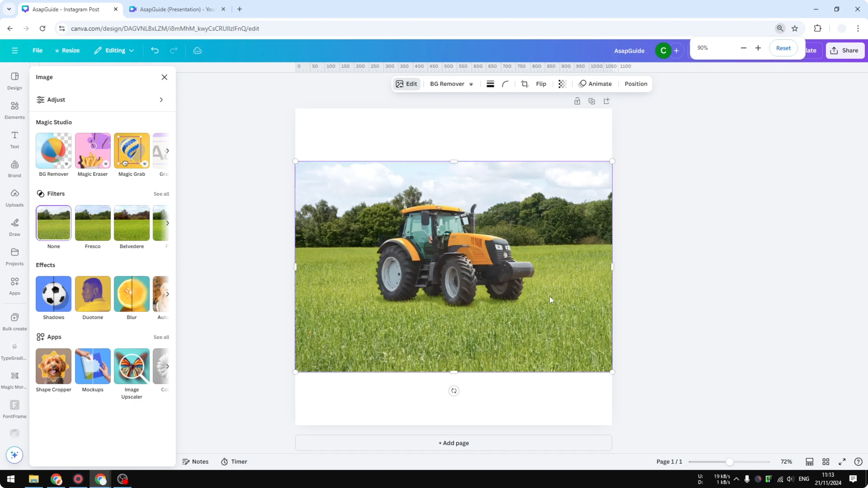Toggle fullscreen view mode
Screen dimensions: 868x488
click(842, 461)
